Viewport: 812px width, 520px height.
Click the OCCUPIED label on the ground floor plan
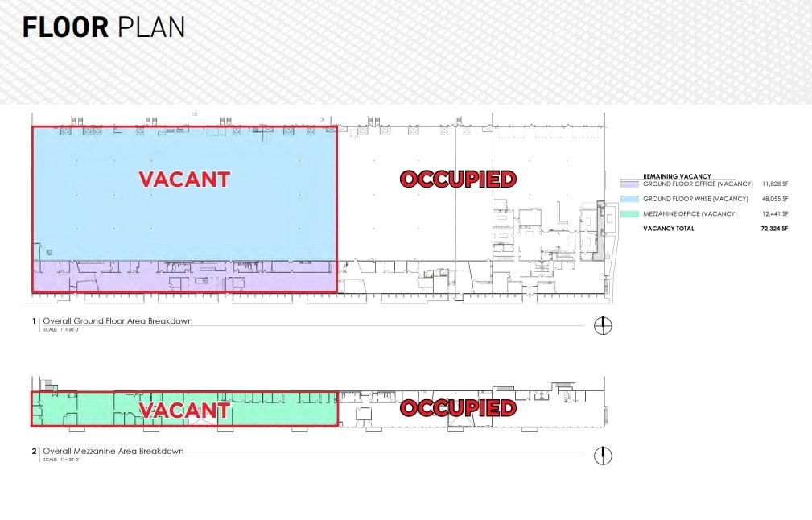tap(458, 179)
